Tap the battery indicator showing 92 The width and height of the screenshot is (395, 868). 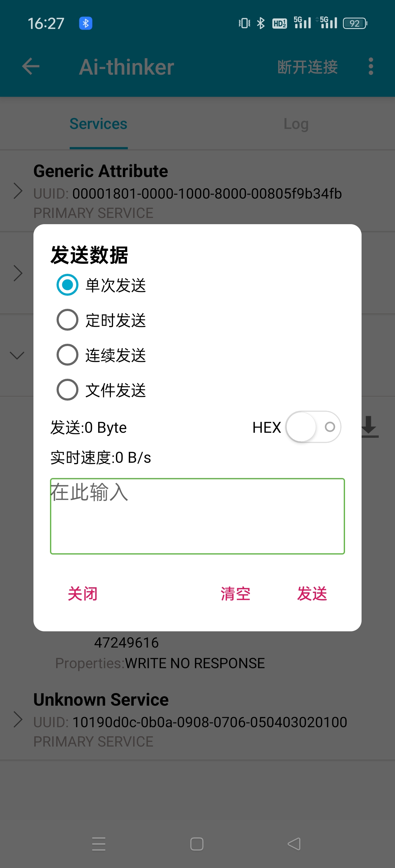tap(355, 23)
